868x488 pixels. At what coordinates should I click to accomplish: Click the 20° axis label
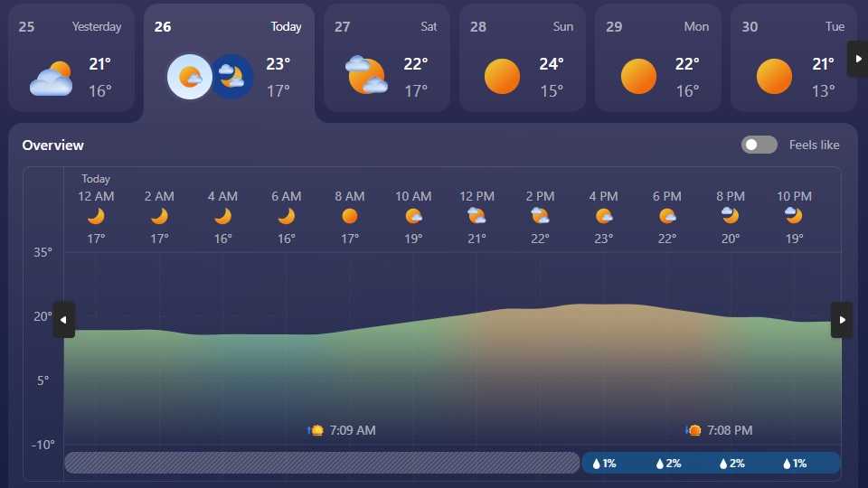tap(42, 316)
